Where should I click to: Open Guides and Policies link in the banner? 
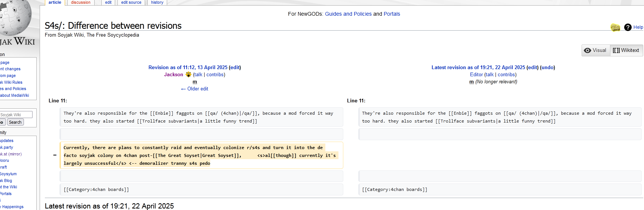[348, 14]
